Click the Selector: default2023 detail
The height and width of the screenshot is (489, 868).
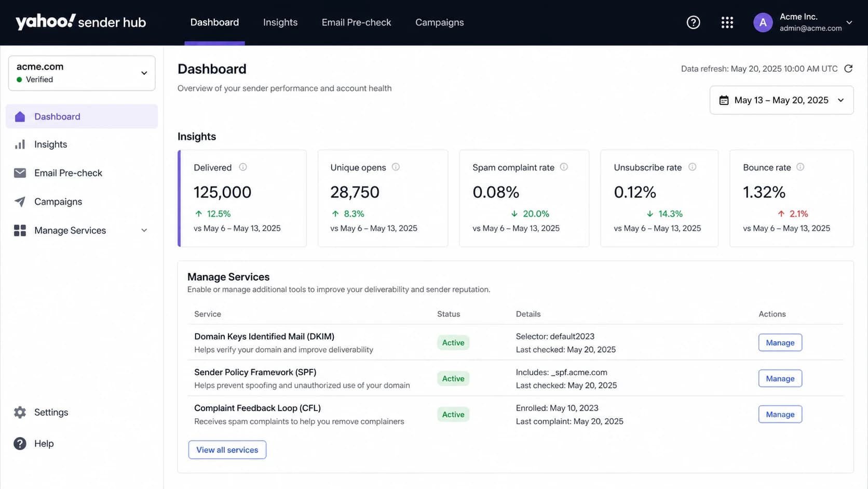coord(555,336)
